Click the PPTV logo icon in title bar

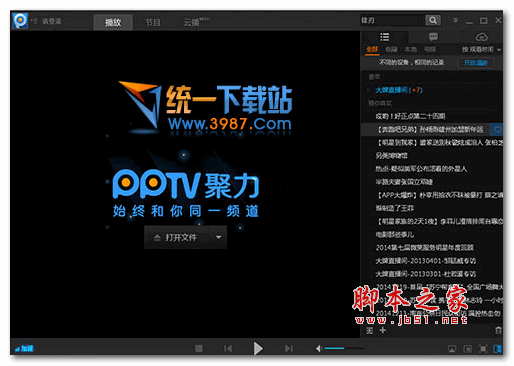click(20, 21)
